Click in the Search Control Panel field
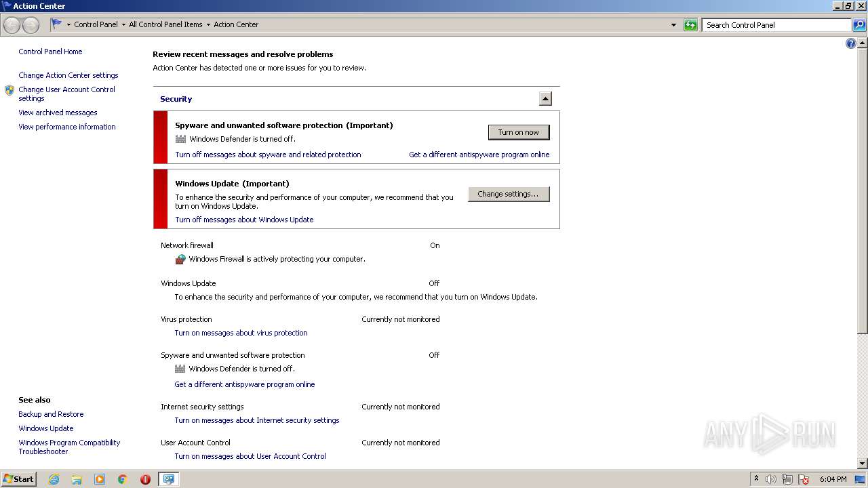Viewport: 868px width, 488px height. (x=776, y=25)
